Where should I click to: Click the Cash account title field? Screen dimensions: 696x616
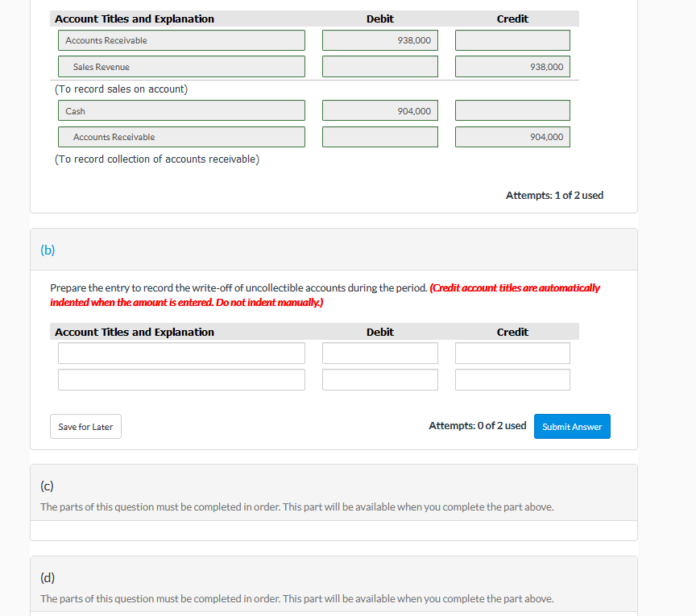point(181,110)
